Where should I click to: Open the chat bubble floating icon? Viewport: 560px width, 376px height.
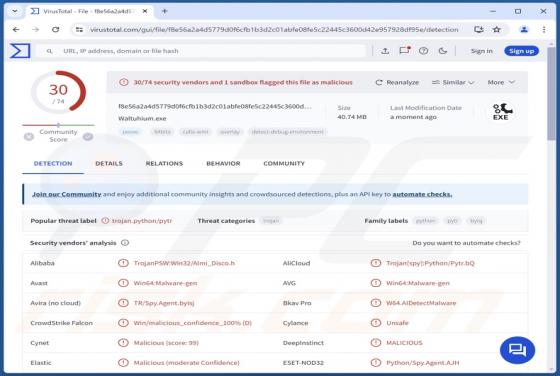518,350
